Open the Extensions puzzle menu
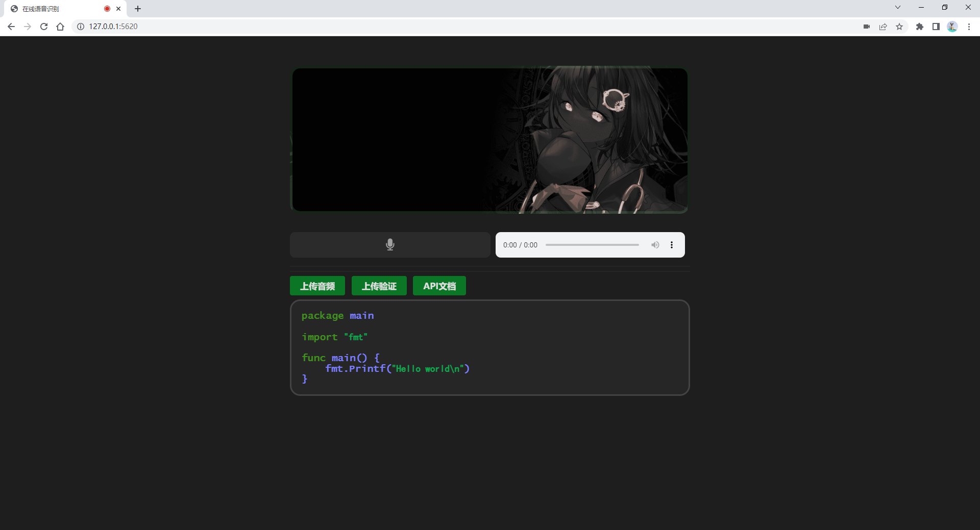 coord(920,27)
